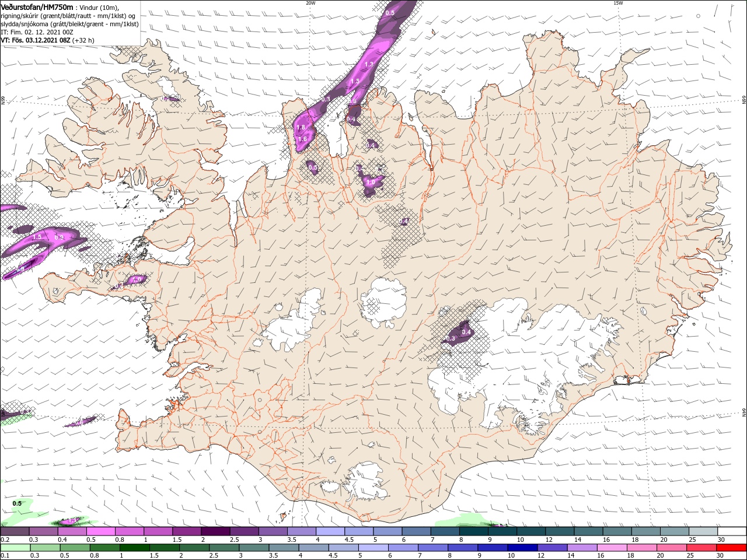Click the 15W longitude label
The height and width of the screenshot is (560, 747).
click(x=618, y=3)
